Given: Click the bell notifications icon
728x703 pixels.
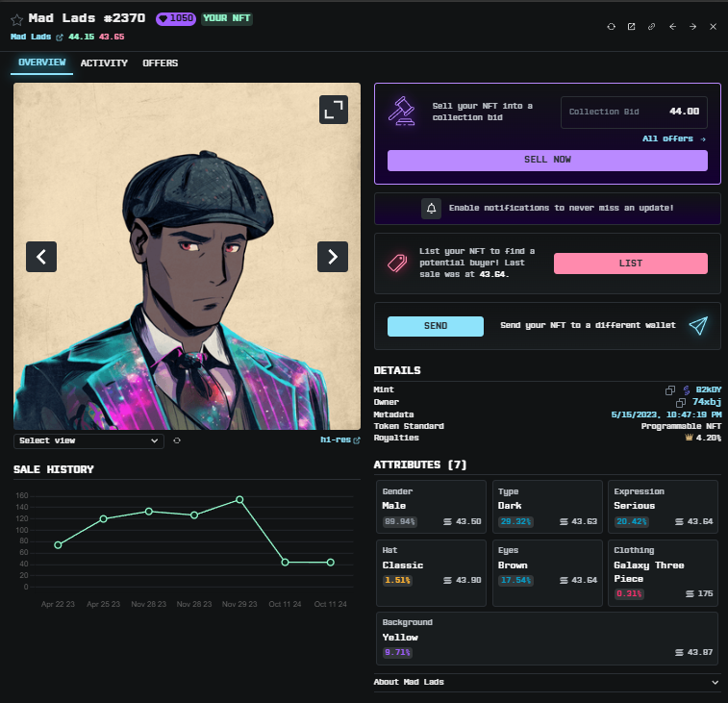Looking at the screenshot, I should tap(431, 209).
